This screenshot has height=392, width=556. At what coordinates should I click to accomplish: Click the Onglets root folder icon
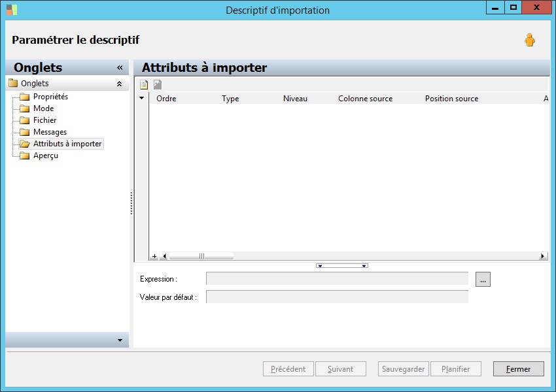(x=13, y=83)
